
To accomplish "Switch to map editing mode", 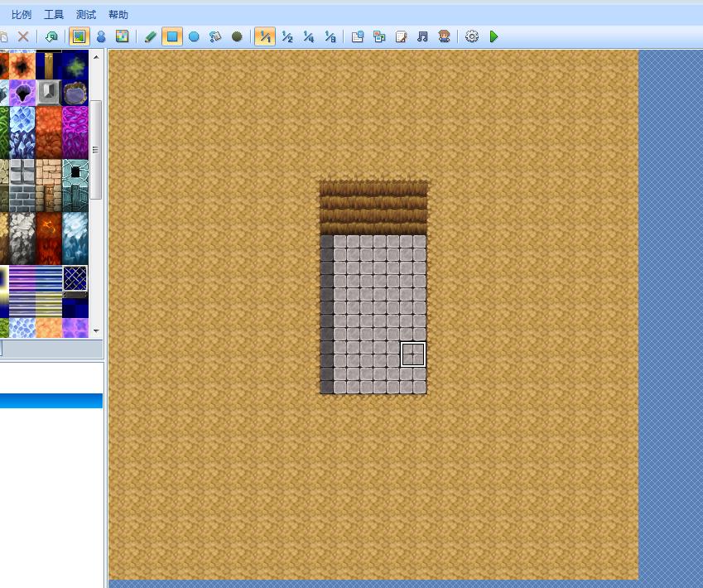I will pyautogui.click(x=79, y=36).
